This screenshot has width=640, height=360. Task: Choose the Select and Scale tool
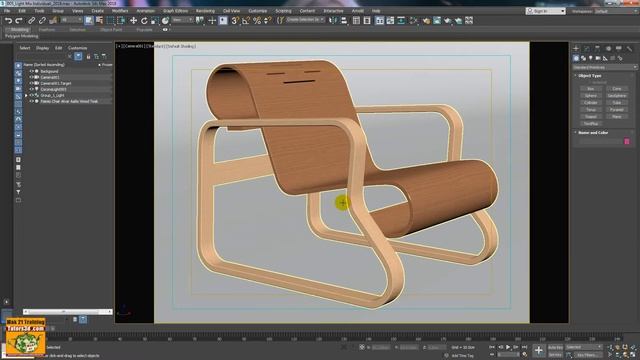[x=155, y=20]
